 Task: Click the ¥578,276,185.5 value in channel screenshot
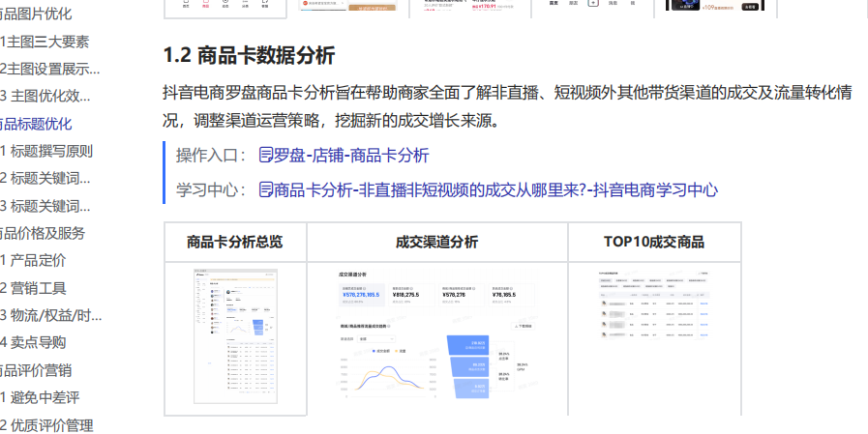(361, 295)
